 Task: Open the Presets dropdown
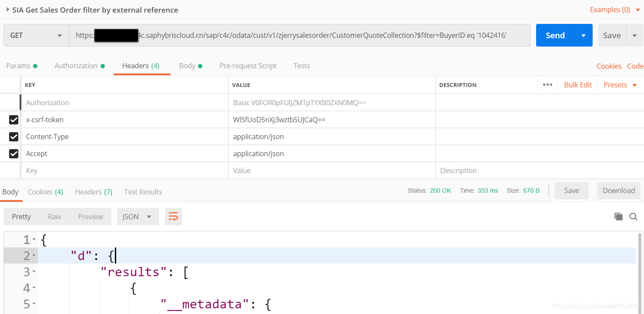pos(620,85)
